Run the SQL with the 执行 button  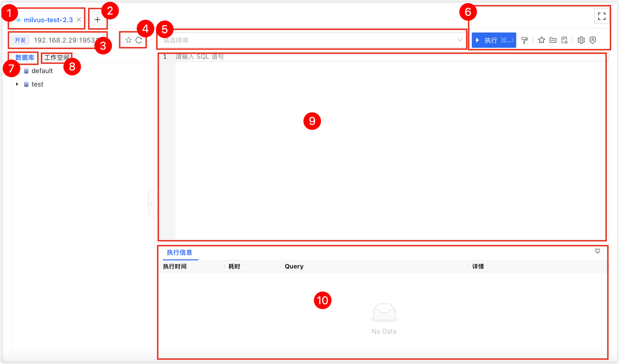coord(494,40)
